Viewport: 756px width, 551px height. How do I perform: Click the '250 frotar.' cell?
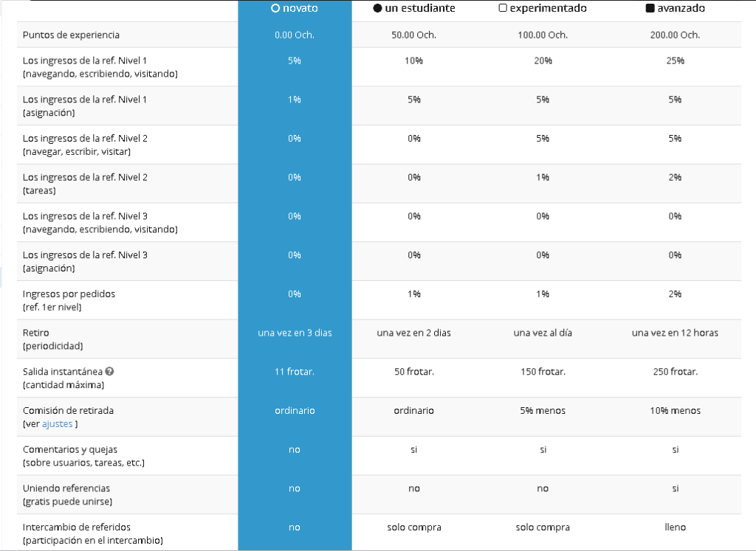[x=675, y=372]
